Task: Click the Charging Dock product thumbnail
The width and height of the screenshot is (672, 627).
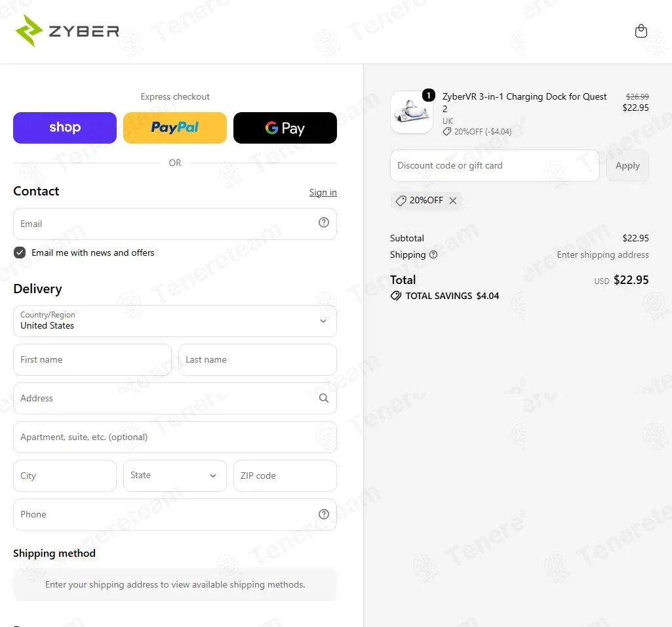Action: click(x=412, y=112)
